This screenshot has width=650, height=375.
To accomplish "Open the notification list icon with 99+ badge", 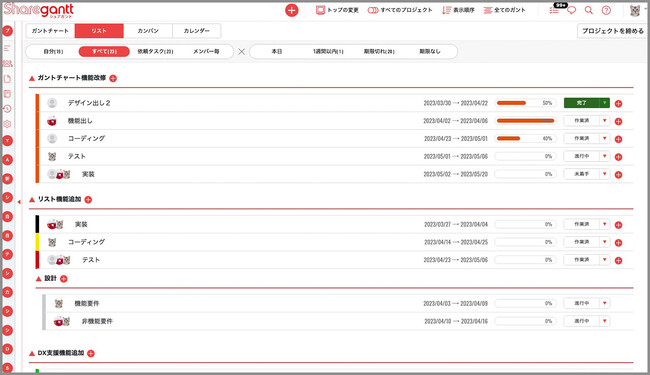I will 554,10.
